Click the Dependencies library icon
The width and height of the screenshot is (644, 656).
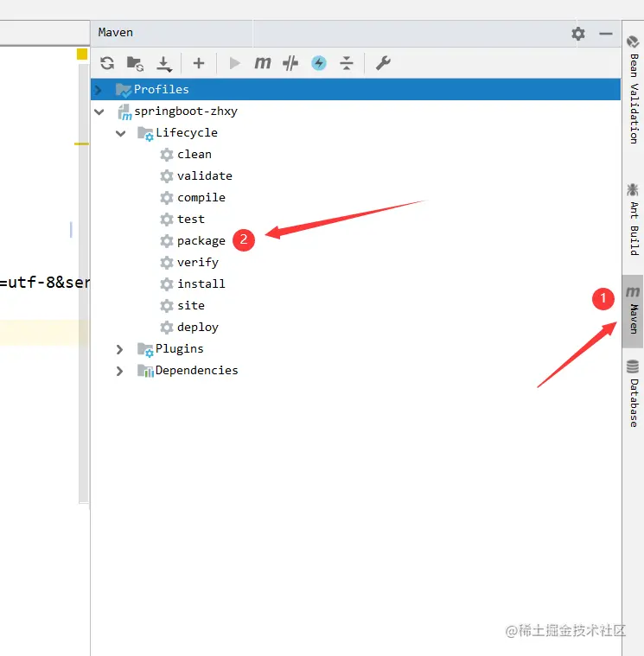click(x=145, y=371)
